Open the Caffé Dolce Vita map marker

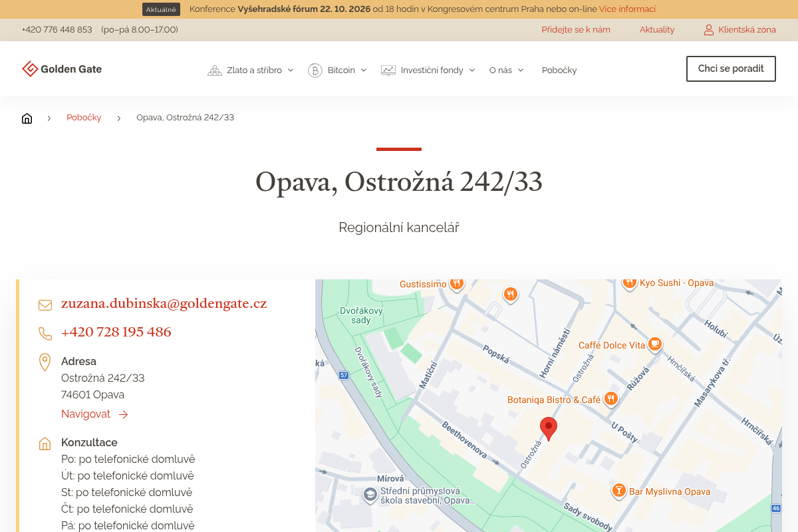[655, 344]
